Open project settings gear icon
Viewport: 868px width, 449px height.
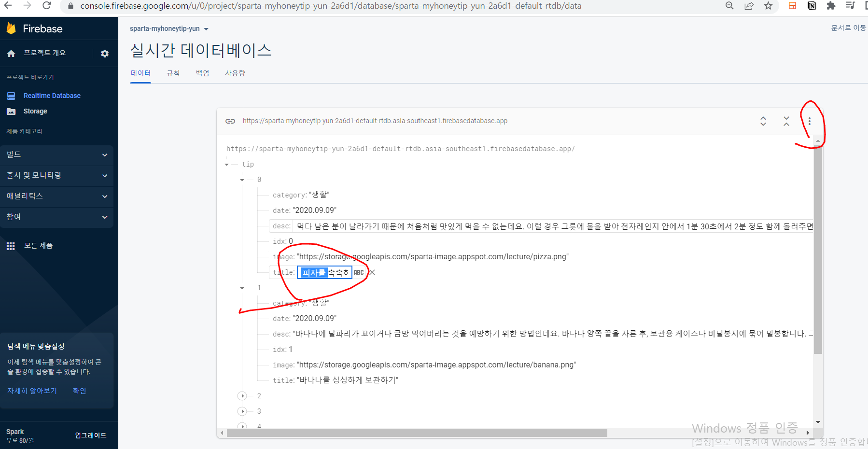click(x=105, y=54)
